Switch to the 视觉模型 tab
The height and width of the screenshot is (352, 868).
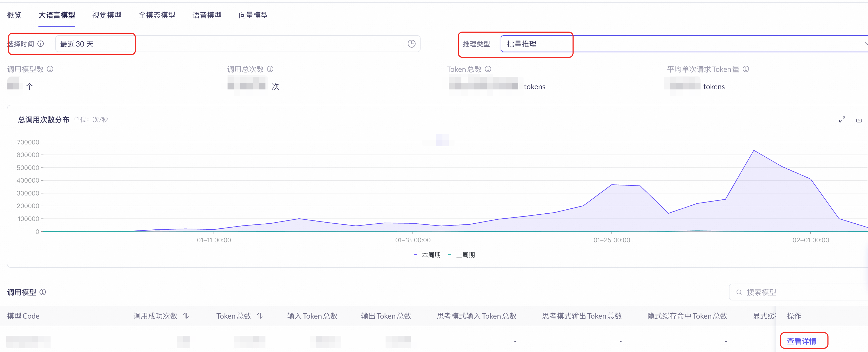[106, 15]
